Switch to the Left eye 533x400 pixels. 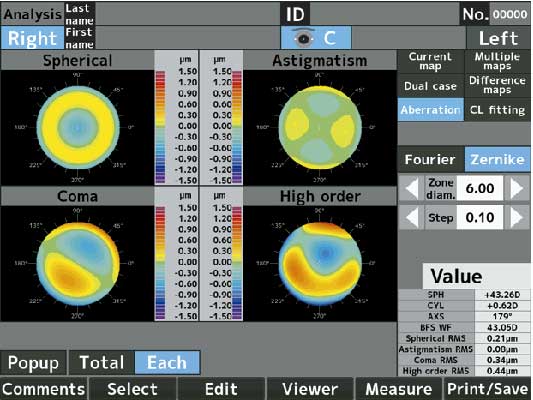coord(498,38)
